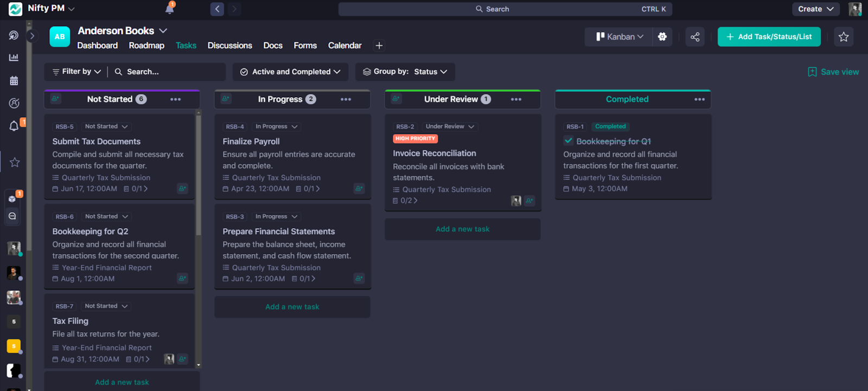Open the Invoice Reconciliation task title
This screenshot has height=391, width=868.
point(435,153)
